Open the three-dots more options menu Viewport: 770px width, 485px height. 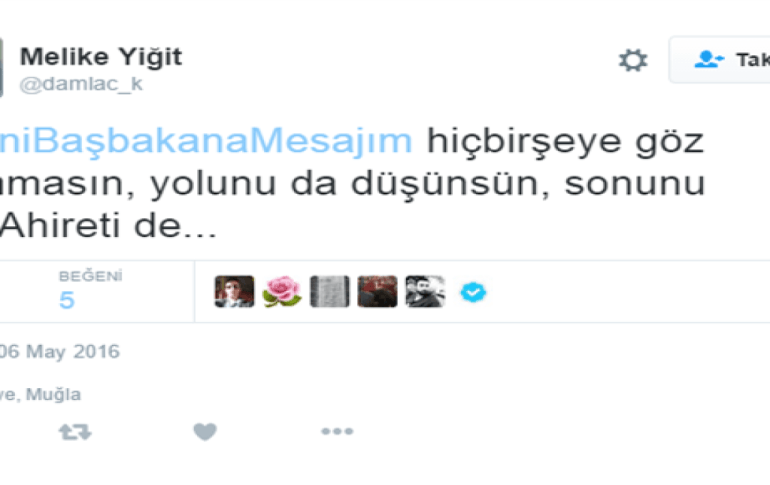click(x=337, y=431)
